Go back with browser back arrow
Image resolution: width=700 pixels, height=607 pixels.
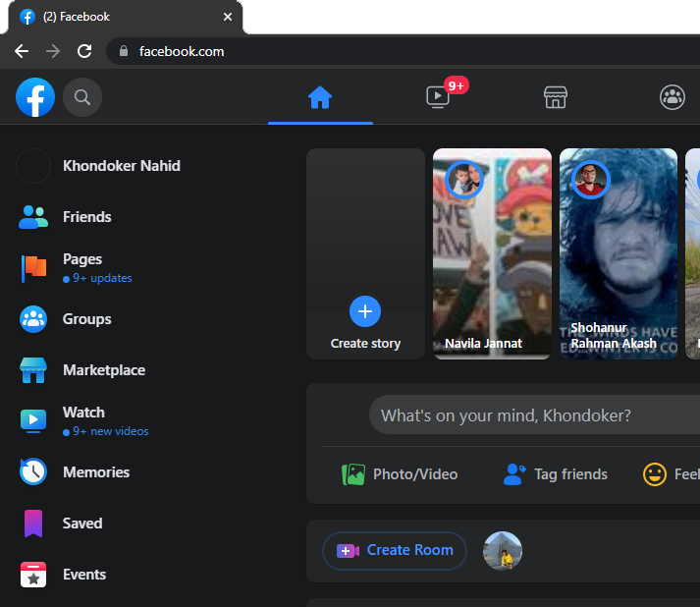click(x=22, y=51)
